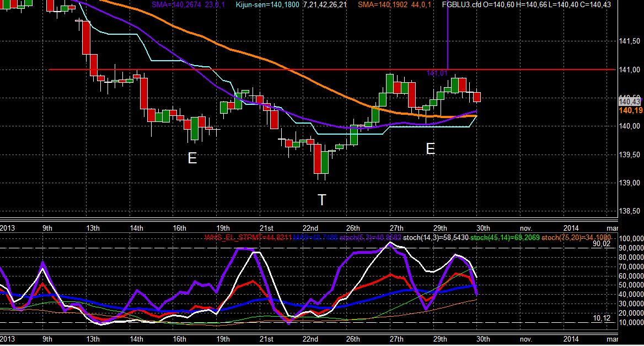This screenshot has width=644, height=346.
Task: Click the 30th date on price chart axis
Action: pos(483,228)
